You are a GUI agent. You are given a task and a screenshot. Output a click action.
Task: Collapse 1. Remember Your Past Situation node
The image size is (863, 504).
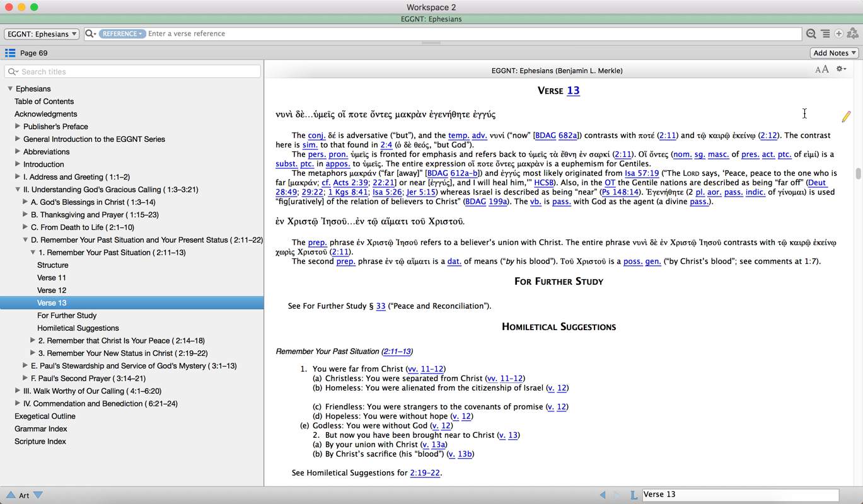pyautogui.click(x=33, y=253)
